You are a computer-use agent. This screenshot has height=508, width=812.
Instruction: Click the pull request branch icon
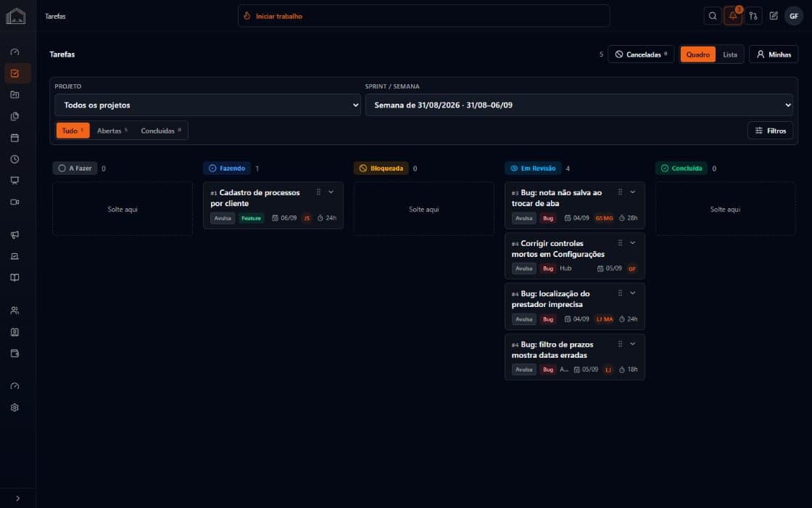pos(753,16)
